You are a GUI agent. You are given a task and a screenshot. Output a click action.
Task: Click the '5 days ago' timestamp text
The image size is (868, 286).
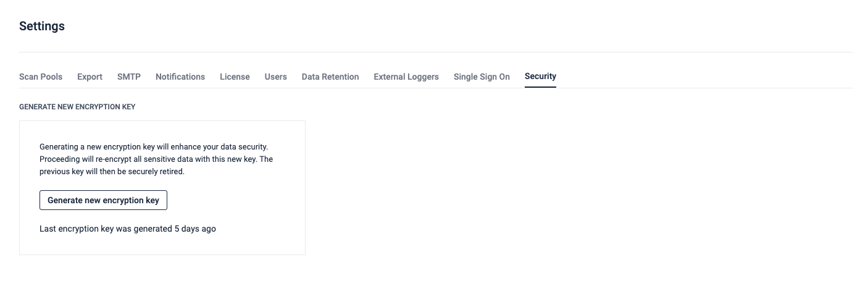195,229
